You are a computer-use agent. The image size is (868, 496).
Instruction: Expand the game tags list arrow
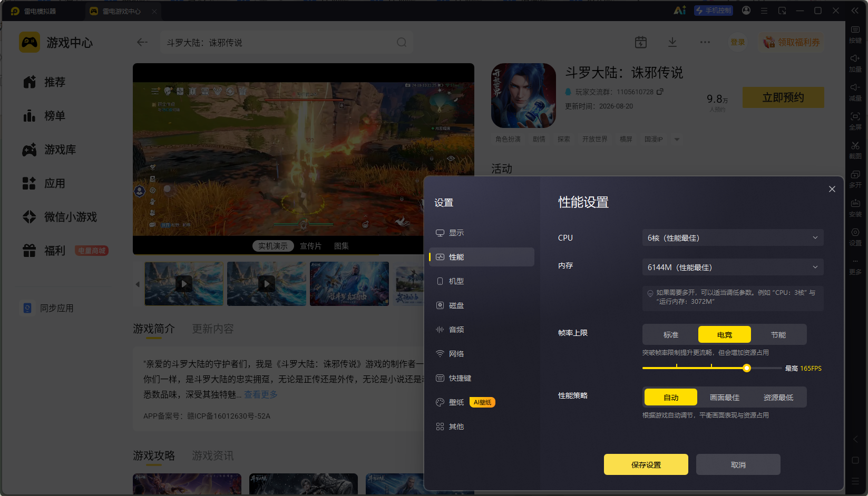click(677, 140)
